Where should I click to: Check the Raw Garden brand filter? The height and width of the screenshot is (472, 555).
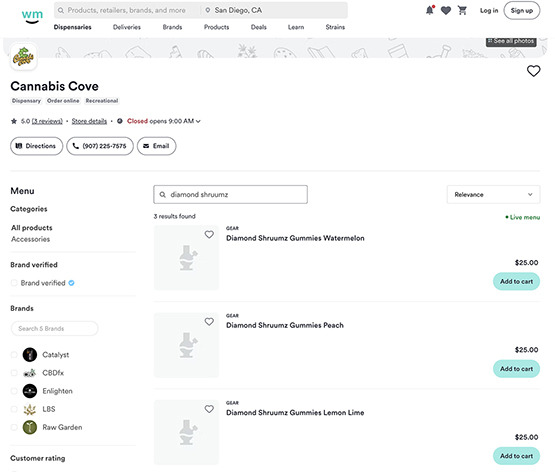tap(14, 427)
